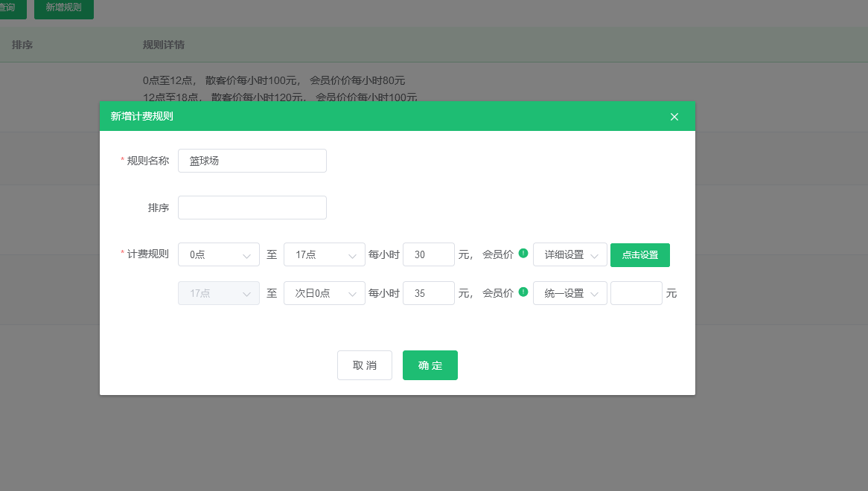Screen dimensions: 868x491
Task: Click the 点击设置 button
Action: click(640, 254)
